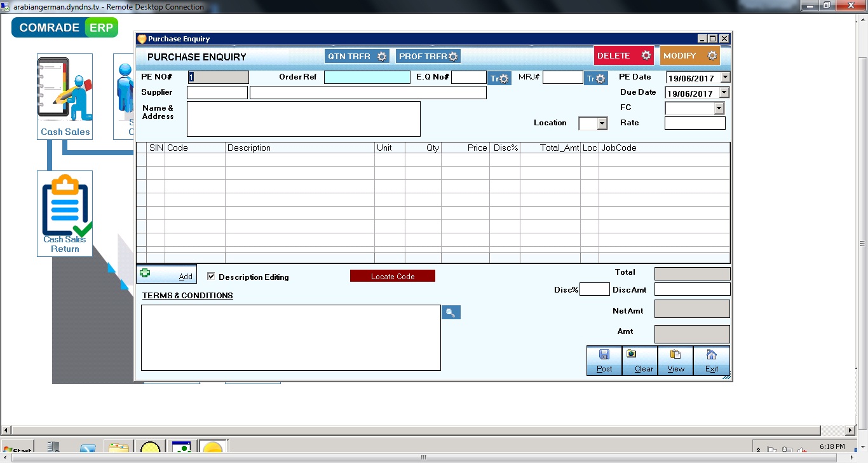Click the Disc% input field
This screenshot has width=868, height=463.
(x=595, y=289)
